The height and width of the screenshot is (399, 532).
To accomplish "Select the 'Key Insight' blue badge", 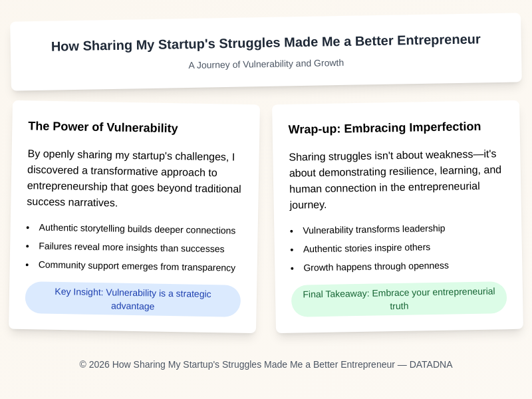I will click(x=133, y=299).
